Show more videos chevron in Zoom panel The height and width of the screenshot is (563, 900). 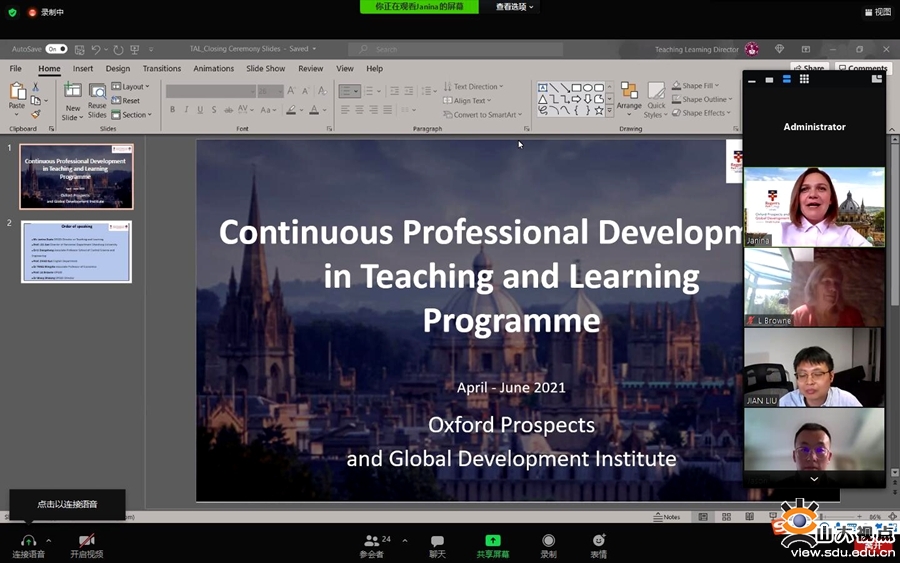tap(814, 479)
